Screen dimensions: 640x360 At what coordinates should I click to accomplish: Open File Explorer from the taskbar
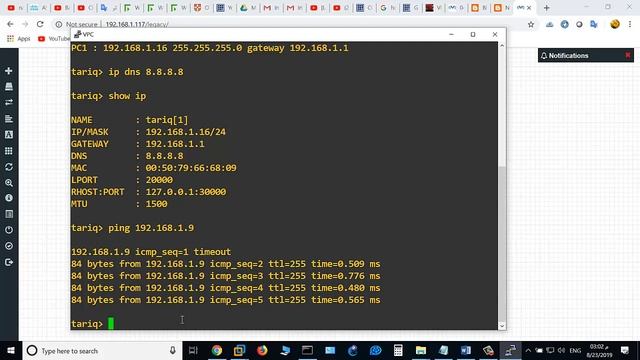(420, 351)
